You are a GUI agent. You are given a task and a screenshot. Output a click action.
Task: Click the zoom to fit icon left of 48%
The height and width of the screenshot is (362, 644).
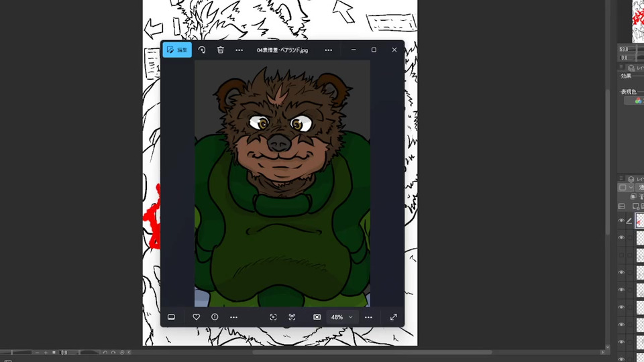click(x=317, y=317)
